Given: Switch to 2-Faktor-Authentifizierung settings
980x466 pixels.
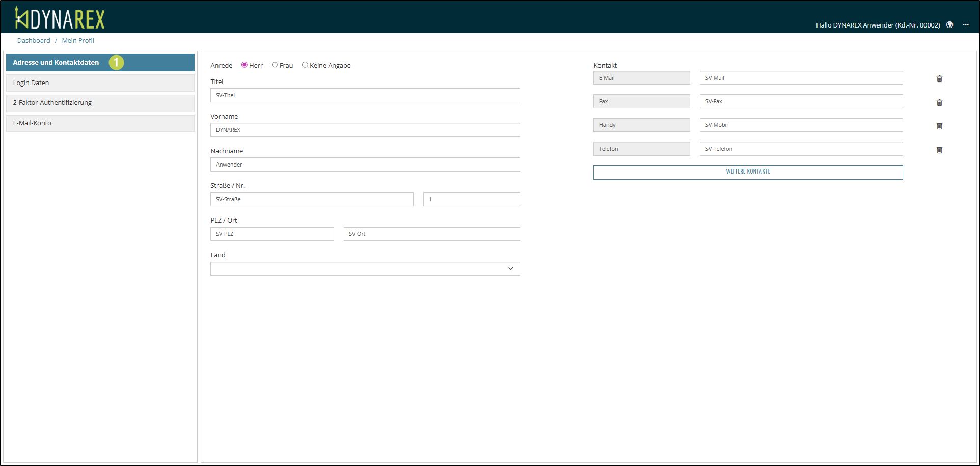Looking at the screenshot, I should pyautogui.click(x=100, y=103).
